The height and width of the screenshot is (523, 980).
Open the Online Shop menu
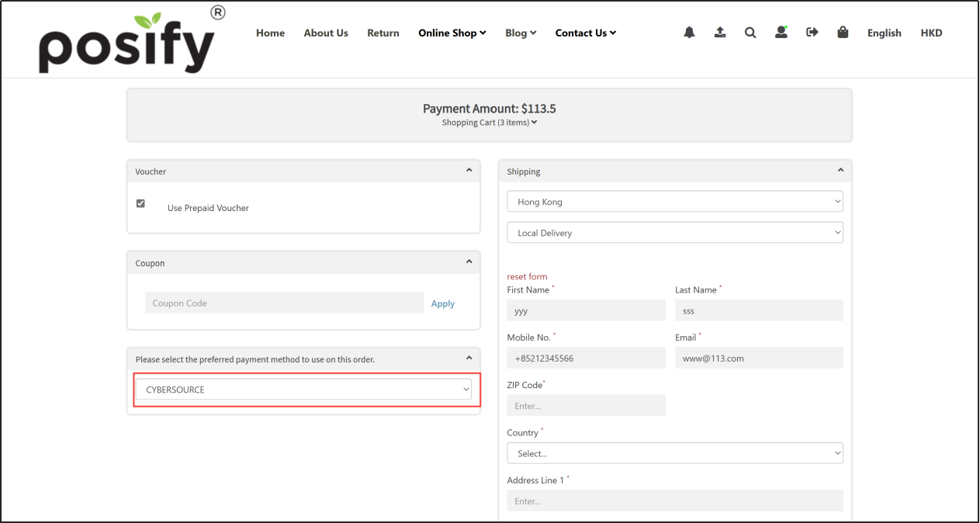452,33
